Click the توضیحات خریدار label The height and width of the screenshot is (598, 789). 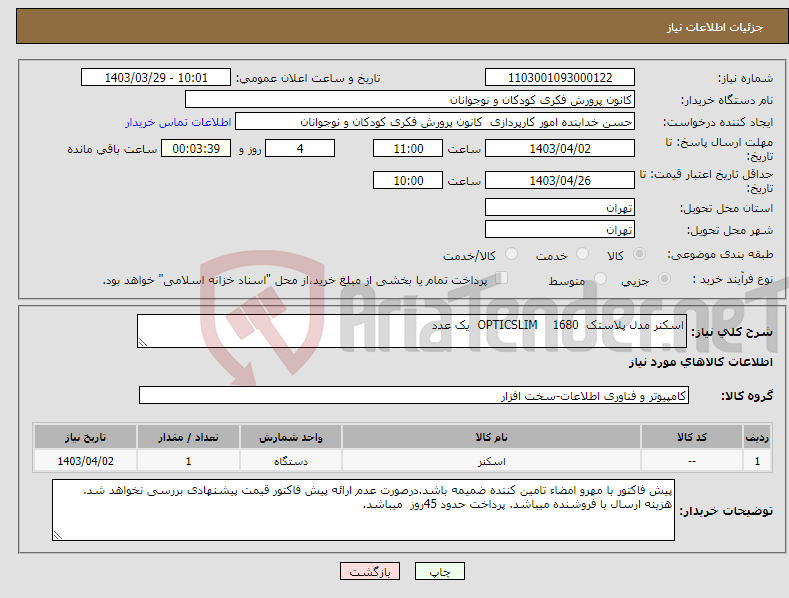coord(726,511)
